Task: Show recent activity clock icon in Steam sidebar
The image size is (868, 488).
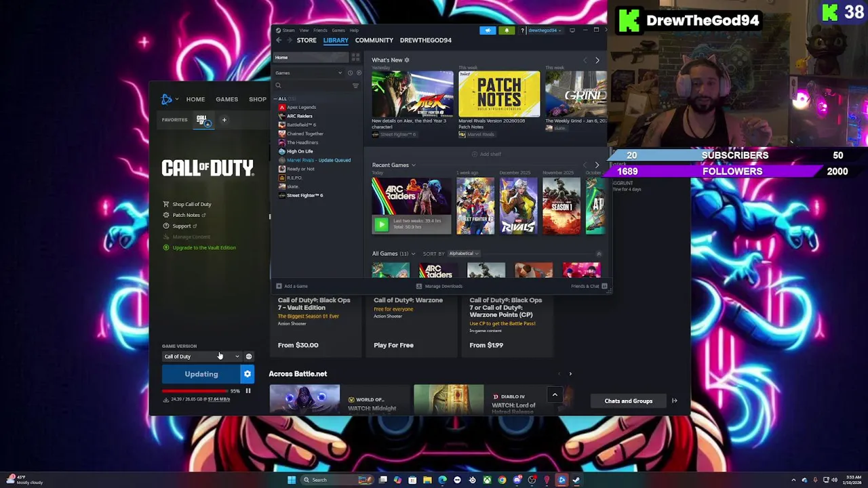Action: coord(350,73)
